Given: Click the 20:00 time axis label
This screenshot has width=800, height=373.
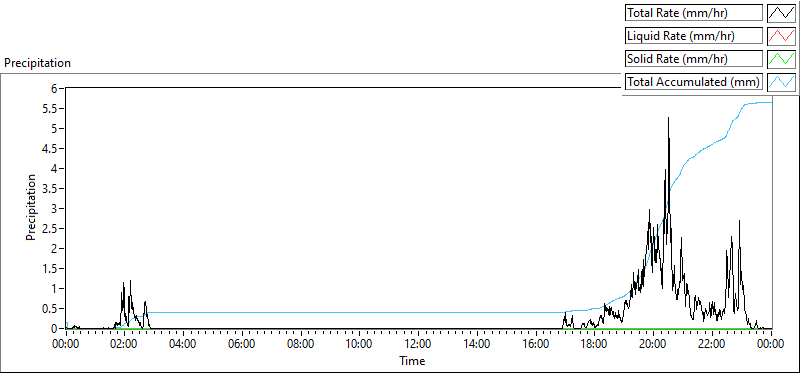Looking at the screenshot, I should (653, 343).
